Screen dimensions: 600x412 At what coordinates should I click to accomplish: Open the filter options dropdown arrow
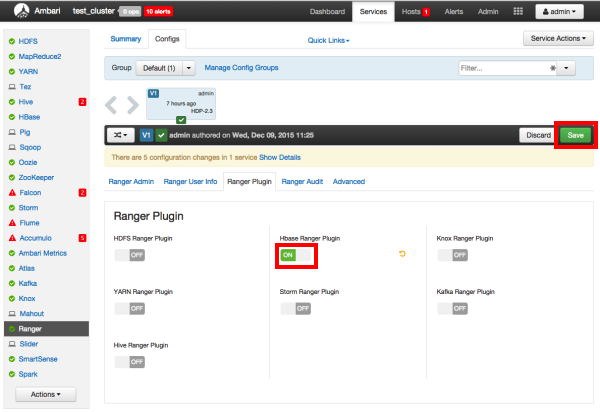tap(566, 68)
